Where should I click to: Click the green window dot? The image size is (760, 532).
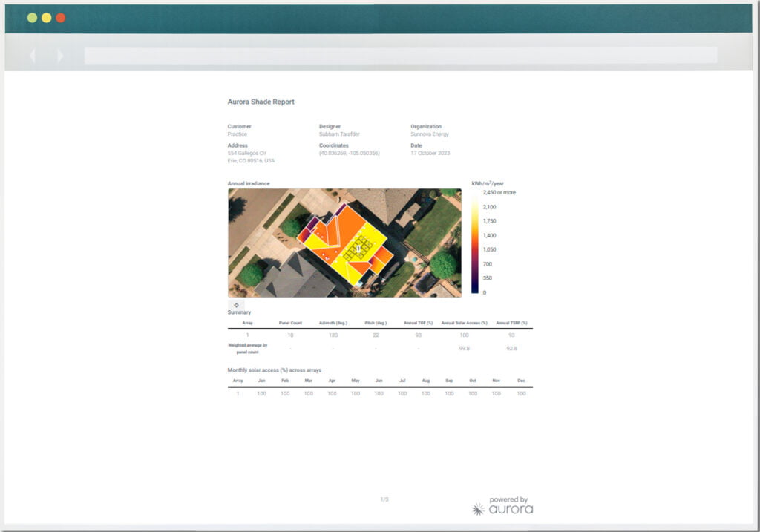coord(33,18)
